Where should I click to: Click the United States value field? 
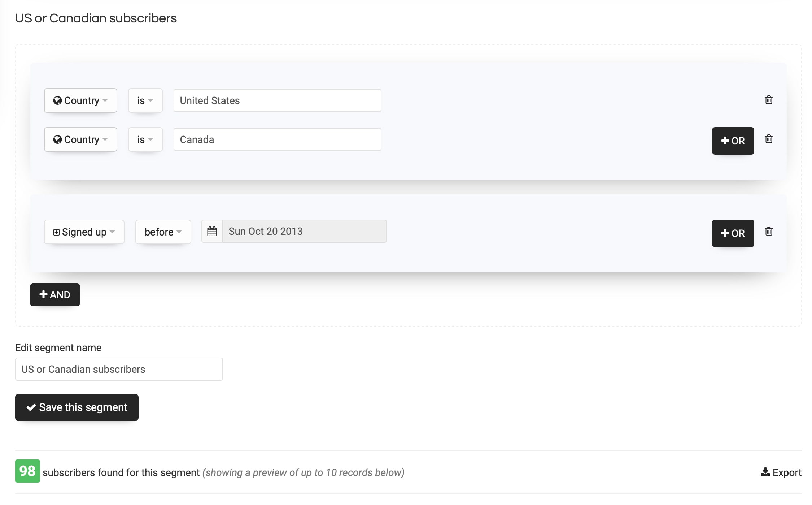(x=277, y=100)
